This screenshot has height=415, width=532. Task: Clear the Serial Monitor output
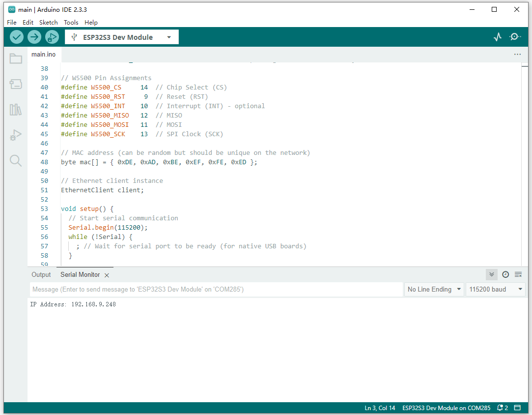[518, 274]
